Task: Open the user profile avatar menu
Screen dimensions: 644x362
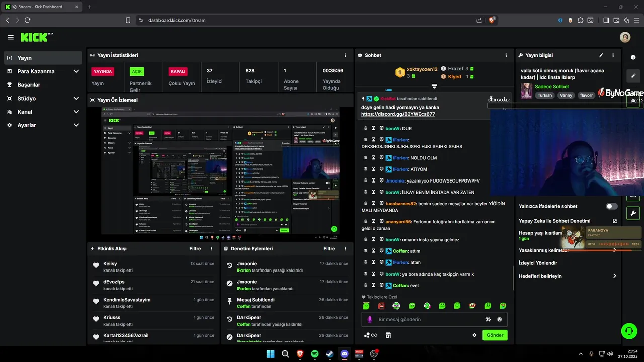Action: (x=625, y=37)
